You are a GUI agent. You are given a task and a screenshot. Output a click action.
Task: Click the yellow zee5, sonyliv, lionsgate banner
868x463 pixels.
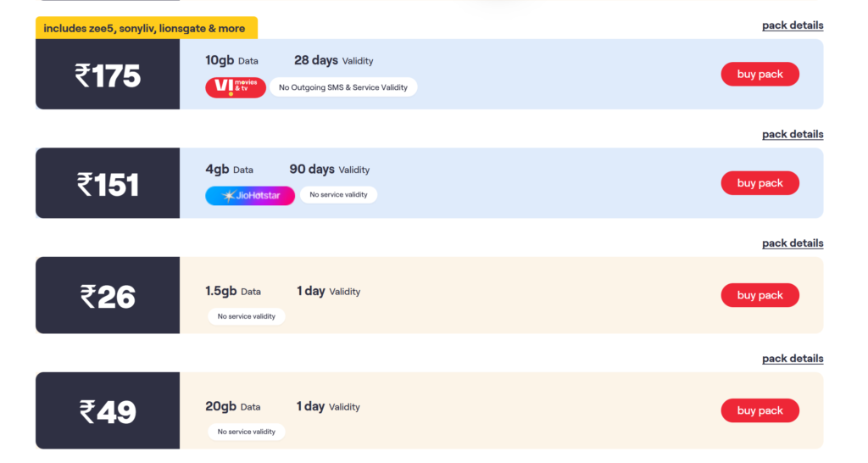coord(147,28)
